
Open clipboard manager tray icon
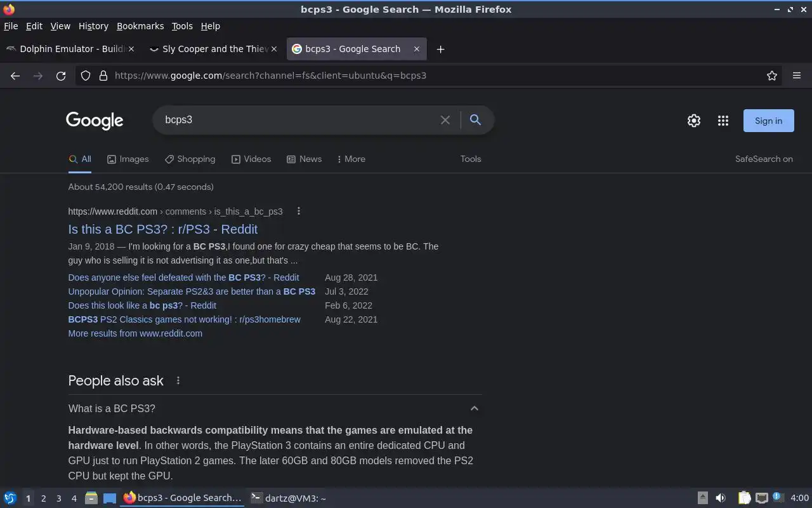click(744, 498)
